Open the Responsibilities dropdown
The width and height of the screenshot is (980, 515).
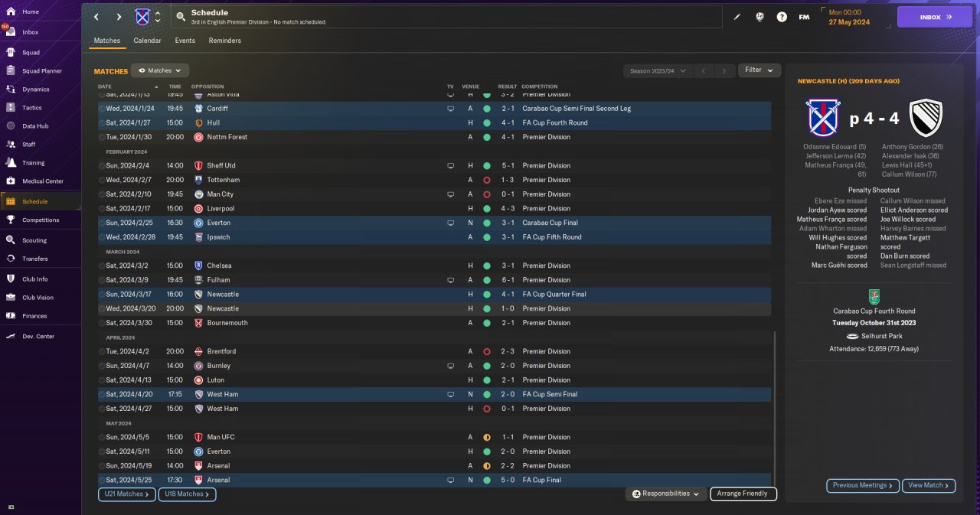(666, 494)
